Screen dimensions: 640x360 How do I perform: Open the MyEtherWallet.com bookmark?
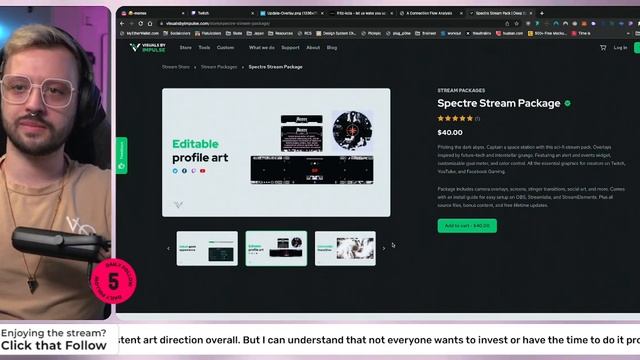click(x=139, y=33)
